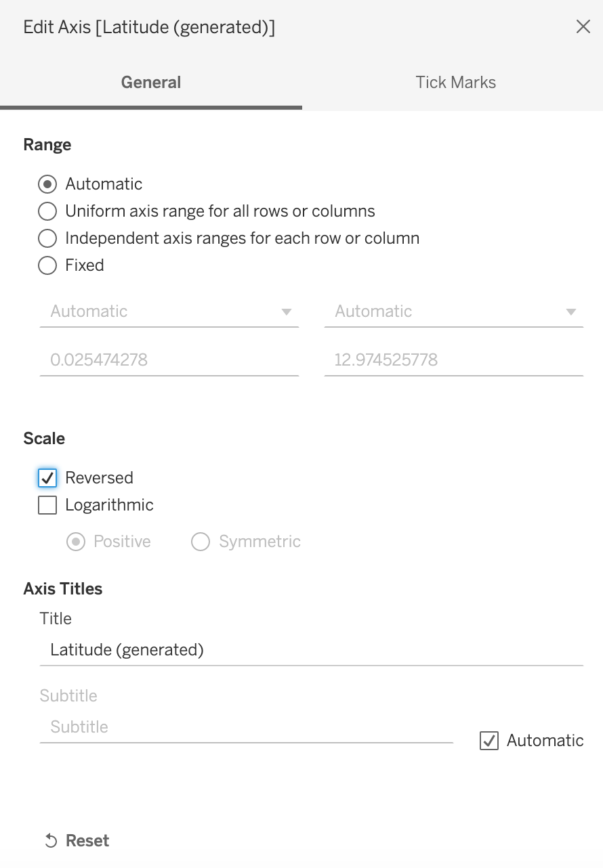Uncheck the Reversed scale checkbox
Screen dimensions: 603x868
(x=47, y=478)
